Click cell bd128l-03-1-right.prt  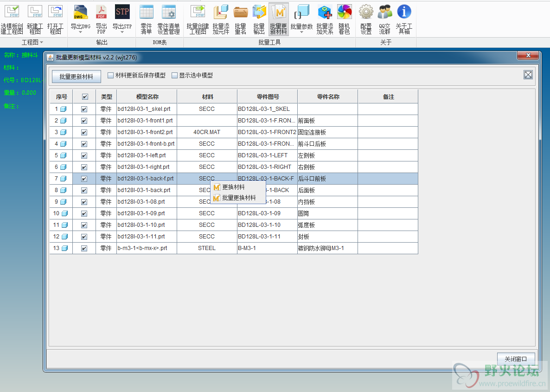click(x=147, y=167)
